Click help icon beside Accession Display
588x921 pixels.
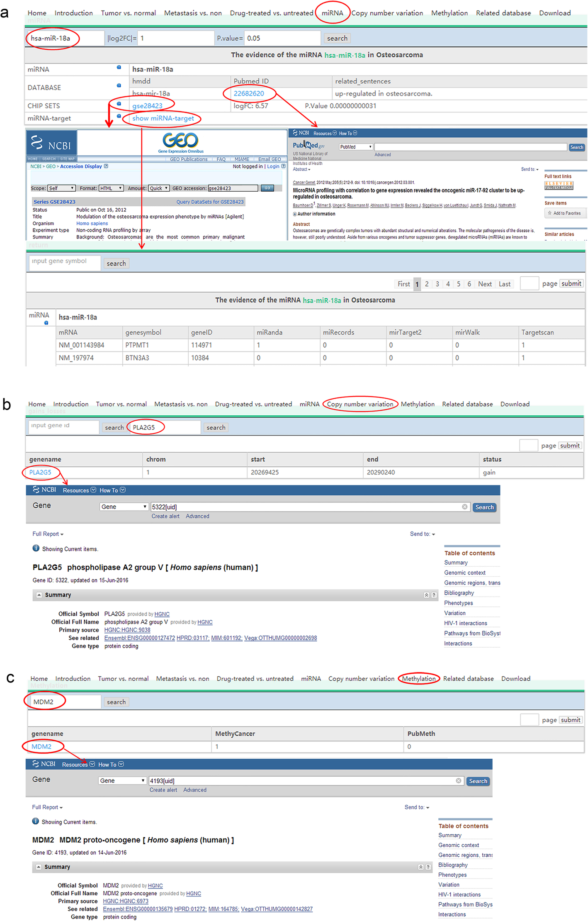(106, 166)
